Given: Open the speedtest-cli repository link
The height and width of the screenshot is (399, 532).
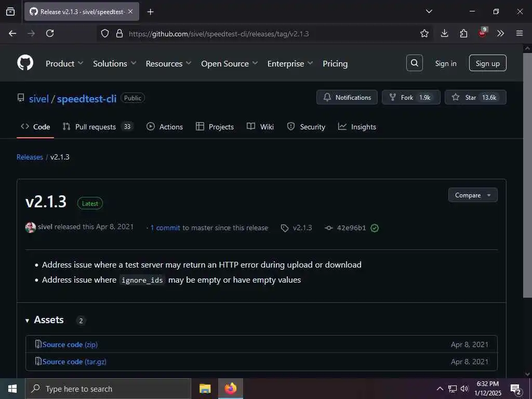Looking at the screenshot, I should coord(87,99).
